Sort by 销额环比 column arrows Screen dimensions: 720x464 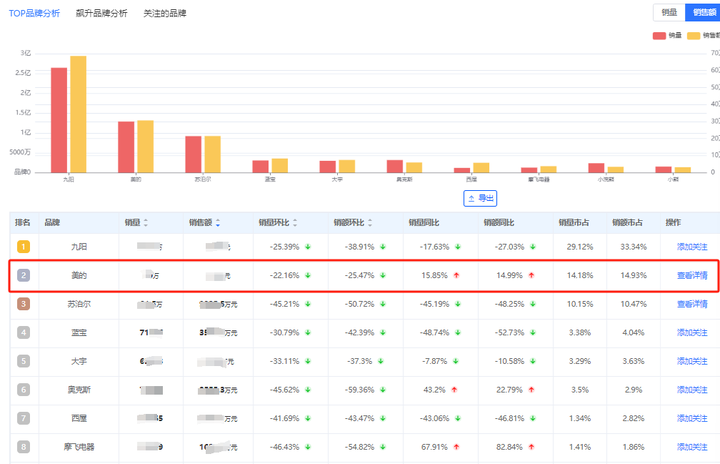(370, 223)
